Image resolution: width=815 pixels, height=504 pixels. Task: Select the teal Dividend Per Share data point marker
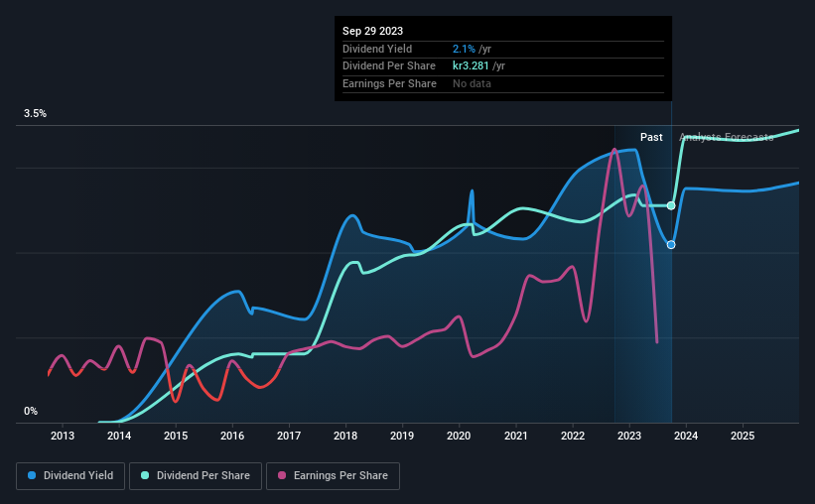[671, 205]
